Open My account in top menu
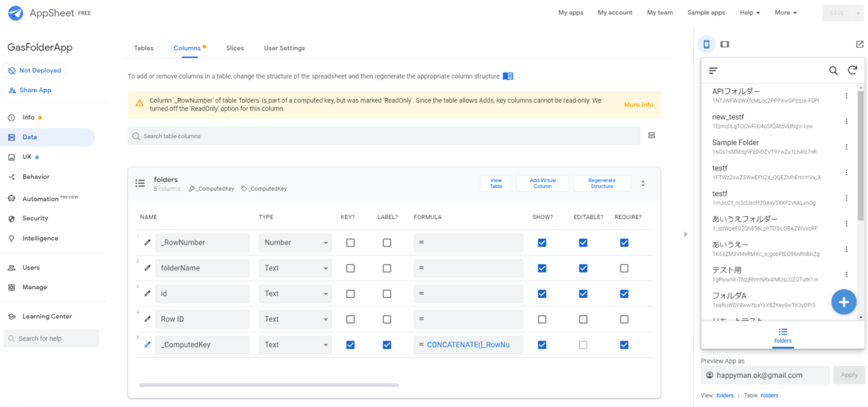This screenshot has width=868, height=407. (615, 12)
